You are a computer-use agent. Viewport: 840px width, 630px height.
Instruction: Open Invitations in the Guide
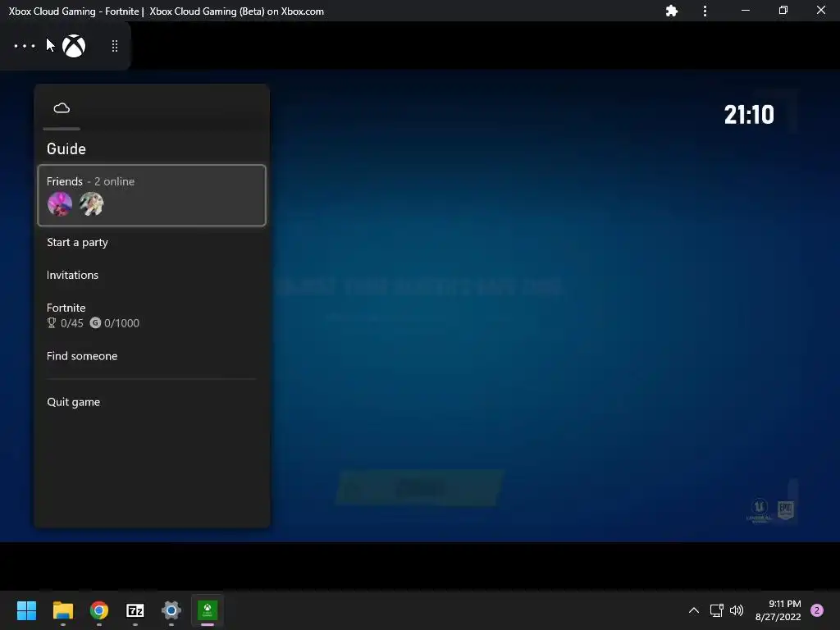click(x=152, y=275)
